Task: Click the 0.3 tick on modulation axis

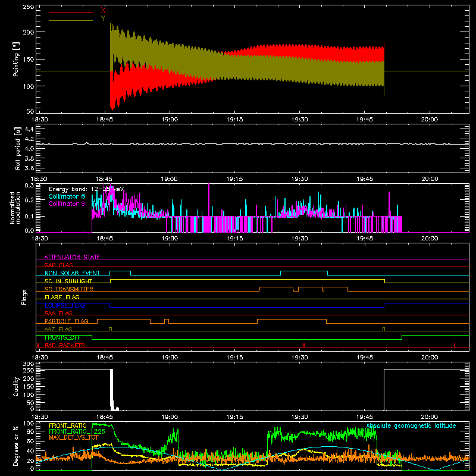Action: pos(29,185)
